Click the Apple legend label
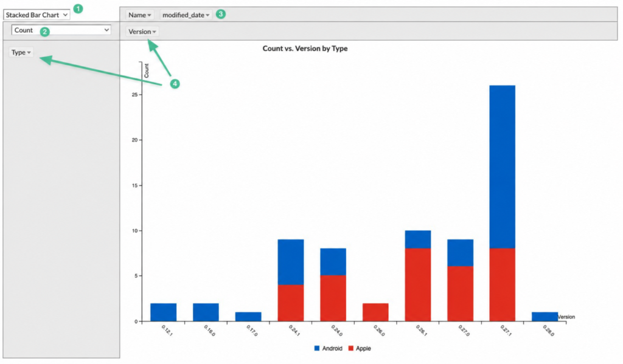This screenshot has height=364, width=623. pyautogui.click(x=363, y=349)
